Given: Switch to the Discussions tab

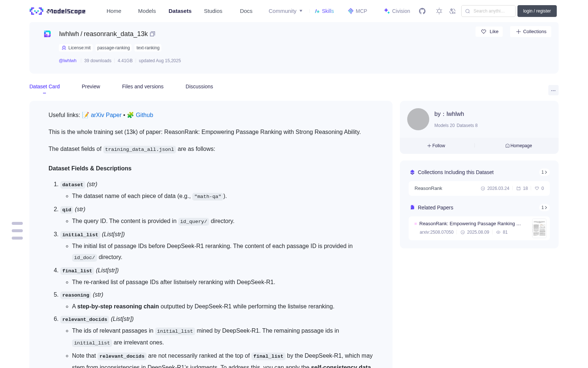Looking at the screenshot, I should tap(199, 86).
